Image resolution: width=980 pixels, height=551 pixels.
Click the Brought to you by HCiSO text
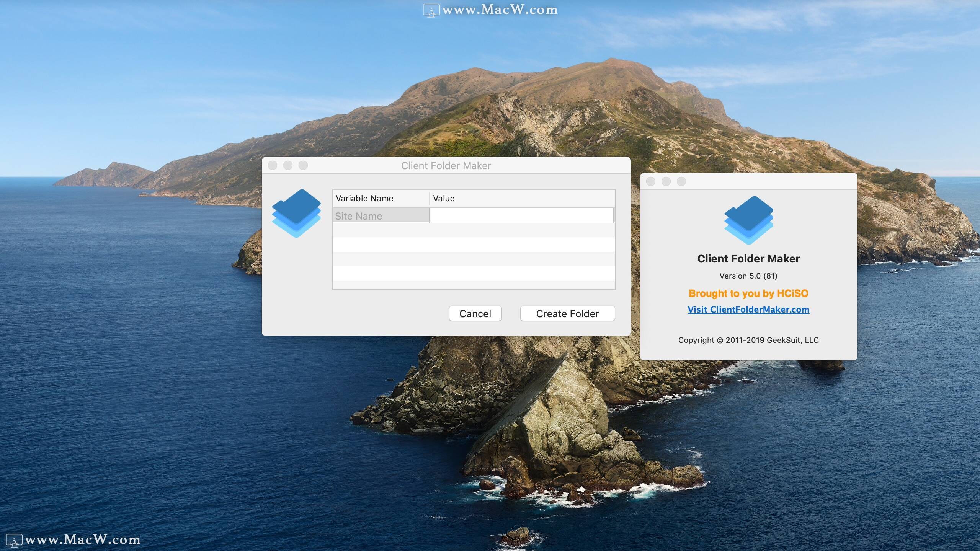click(x=748, y=293)
